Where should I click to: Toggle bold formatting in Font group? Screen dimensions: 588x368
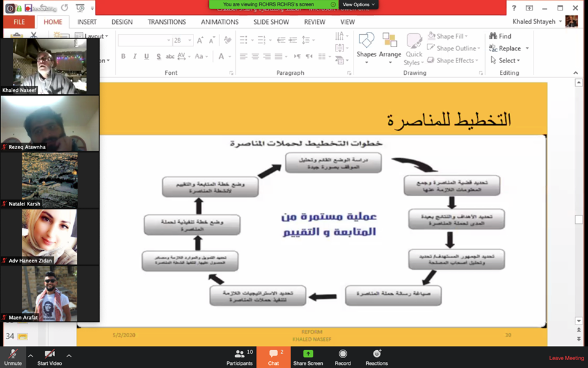(x=123, y=56)
